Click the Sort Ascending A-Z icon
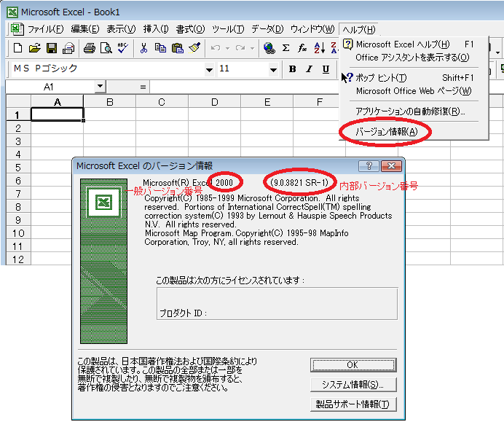Screen dimensions: 504x446 pyautogui.click(x=319, y=48)
